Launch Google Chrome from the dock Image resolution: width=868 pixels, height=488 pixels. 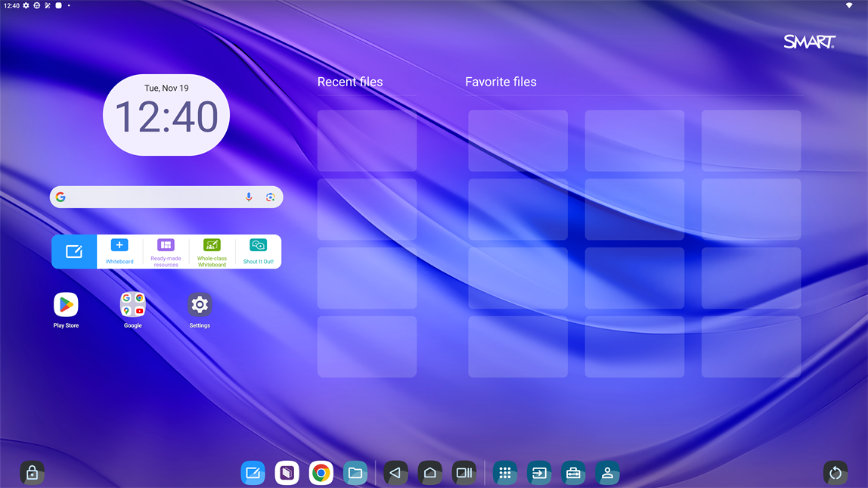point(321,473)
